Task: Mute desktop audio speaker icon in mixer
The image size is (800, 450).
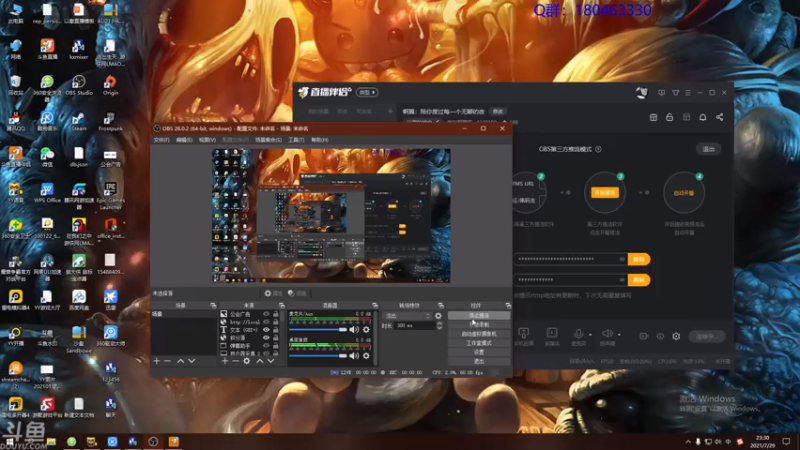Action: 354,356
